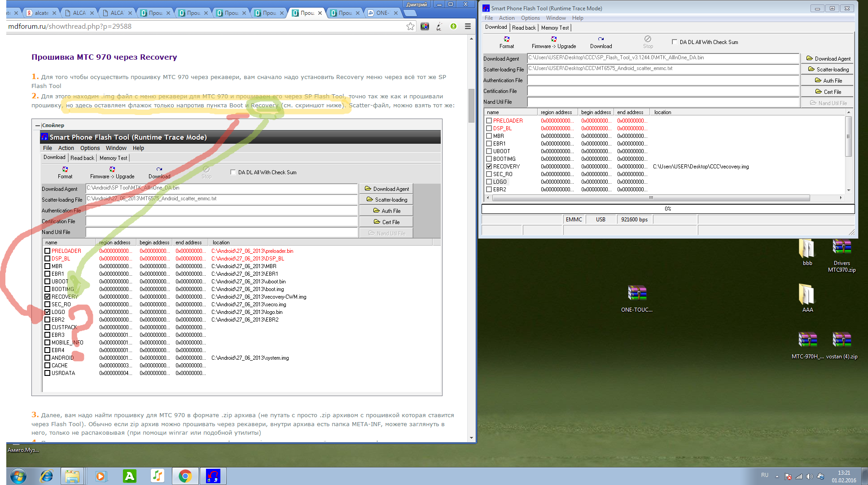The height and width of the screenshot is (485, 868).
Task: Click the Firmware -> Upgrade icon
Action: point(553,40)
